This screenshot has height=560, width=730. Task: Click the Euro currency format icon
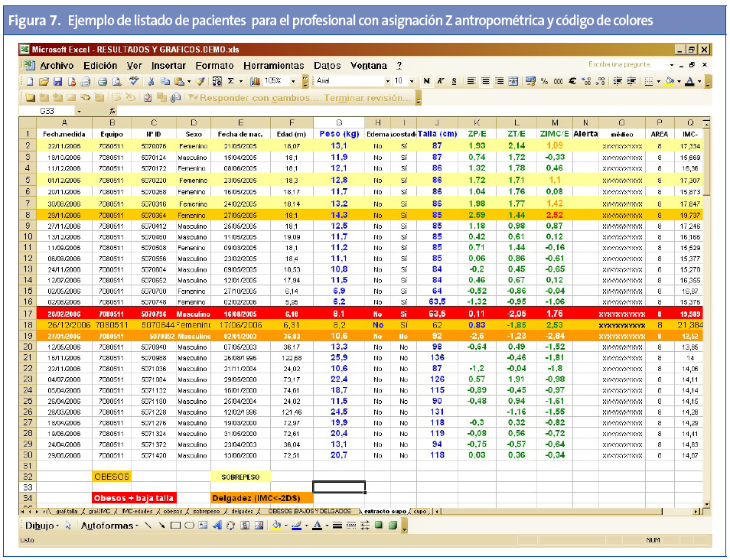[572, 81]
